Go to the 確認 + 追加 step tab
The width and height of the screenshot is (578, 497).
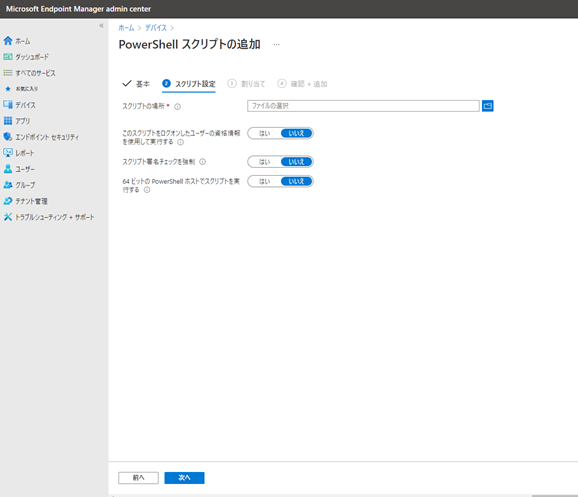pos(302,84)
